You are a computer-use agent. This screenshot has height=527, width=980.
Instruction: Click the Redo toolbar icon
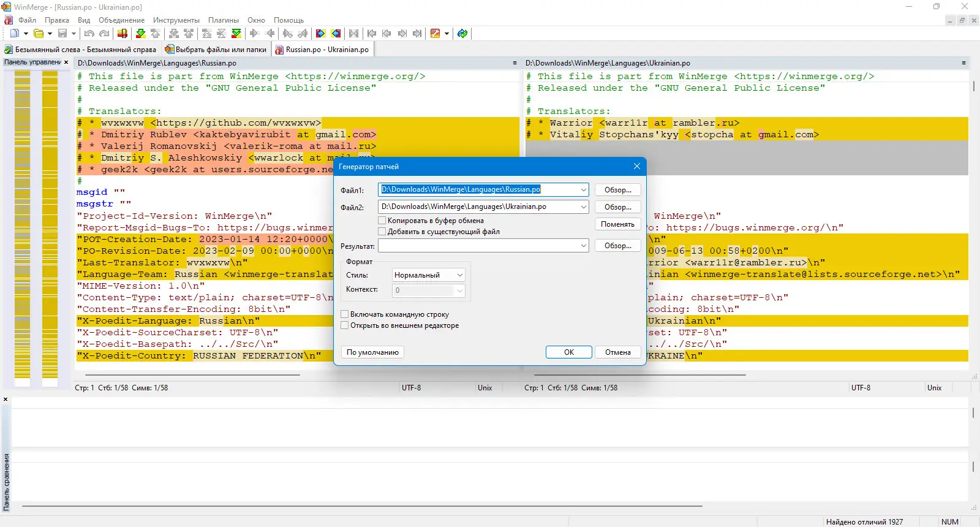click(104, 34)
